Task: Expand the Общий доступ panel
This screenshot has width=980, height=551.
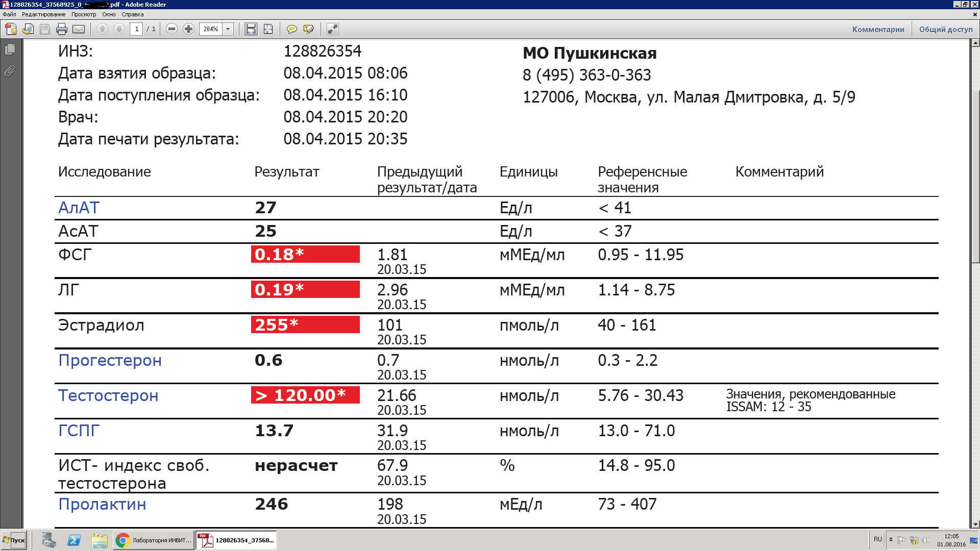Action: 946,30
